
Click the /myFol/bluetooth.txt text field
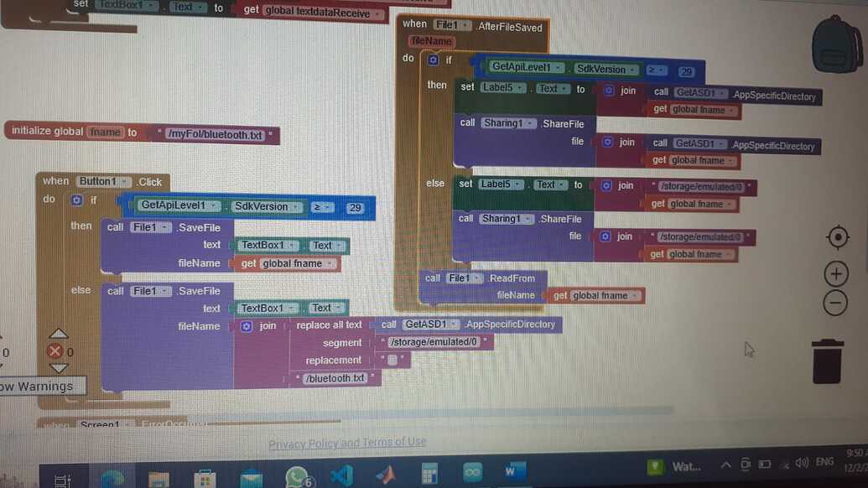215,135
